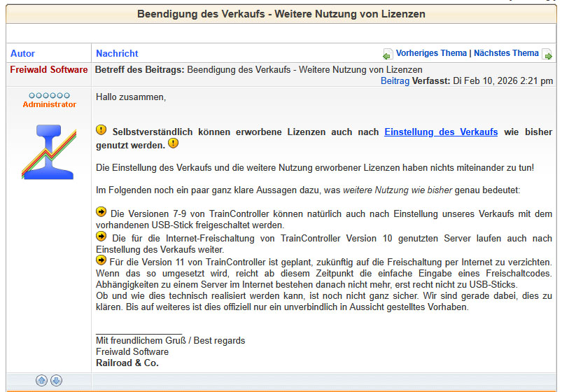Click the scroll-up arrow icon below post
Image resolution: width=562 pixels, height=392 pixels.
[x=41, y=380]
